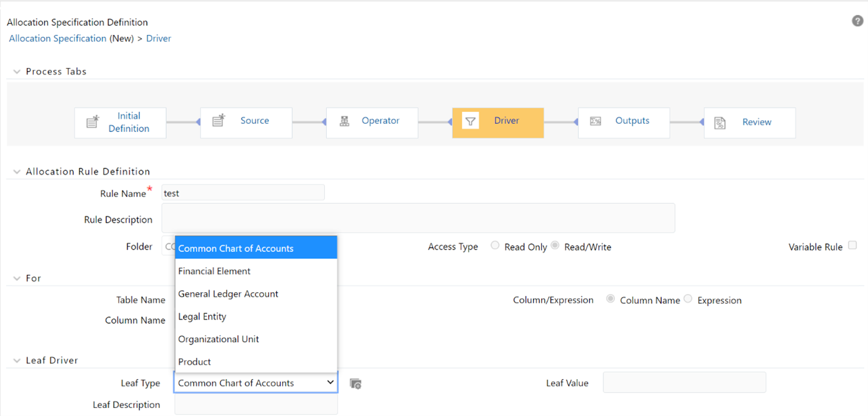Pick General Ledger Account from the list
The image size is (868, 416).
click(256, 293)
